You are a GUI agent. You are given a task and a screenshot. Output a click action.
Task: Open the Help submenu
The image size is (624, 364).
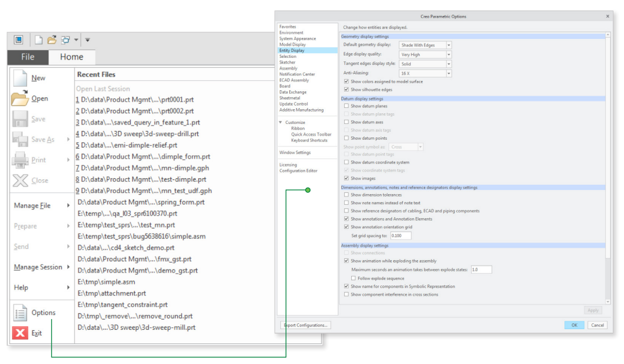(x=41, y=288)
